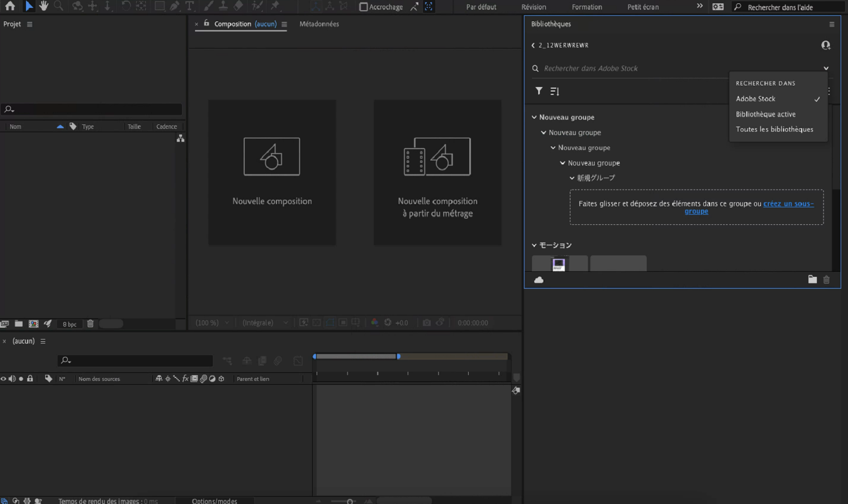Switch to the Métadonnées tab
The width and height of the screenshot is (848, 504).
[x=319, y=24]
